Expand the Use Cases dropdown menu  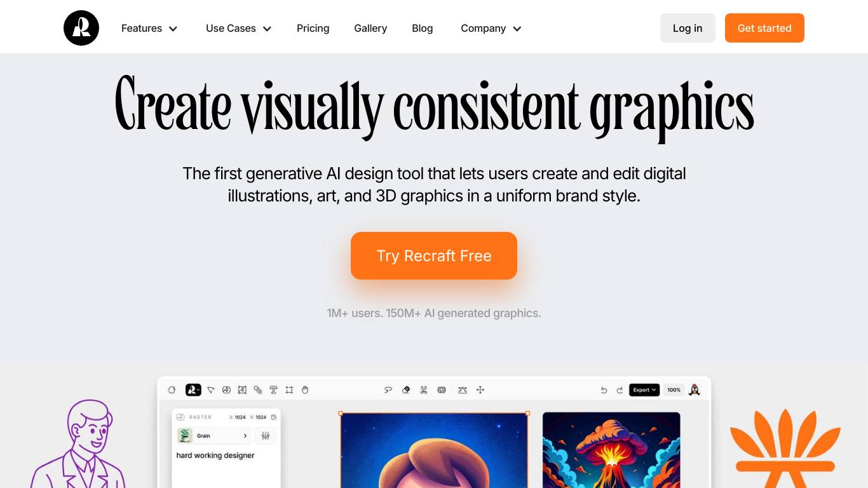[238, 29]
